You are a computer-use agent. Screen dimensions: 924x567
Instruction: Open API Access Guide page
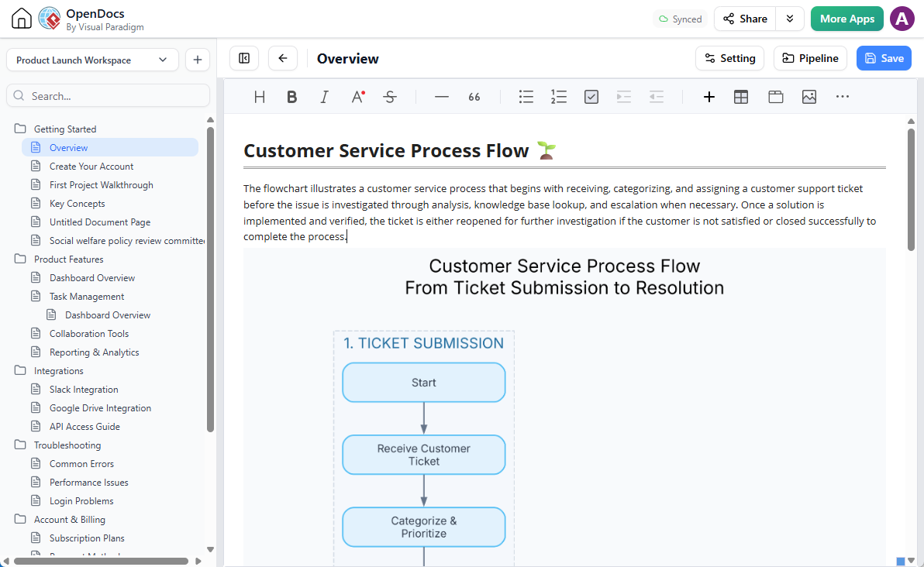[x=84, y=426]
